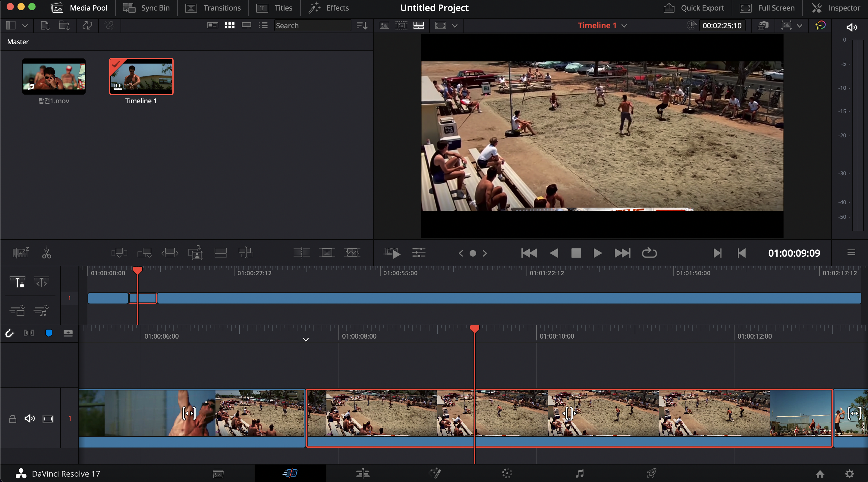Screen dimensions: 868x482
Task: Select the 탑건1.mov clip thumbnail
Action: click(54, 77)
